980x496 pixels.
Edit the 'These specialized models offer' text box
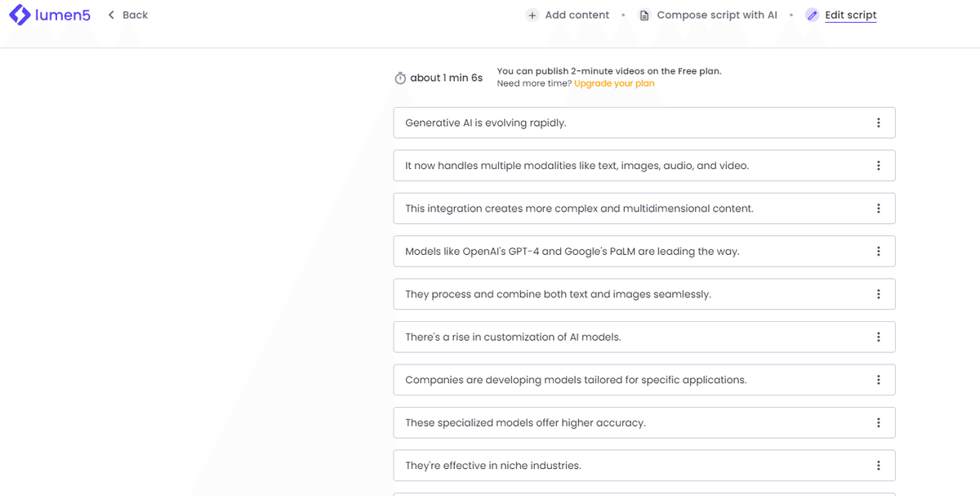(525, 422)
